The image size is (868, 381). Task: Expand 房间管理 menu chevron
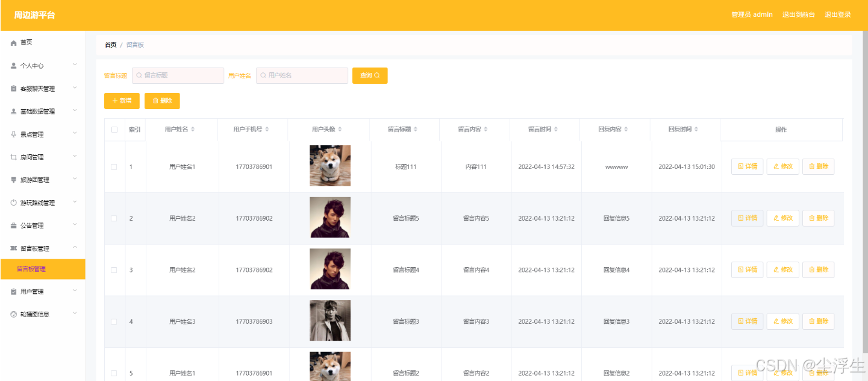[75, 156]
